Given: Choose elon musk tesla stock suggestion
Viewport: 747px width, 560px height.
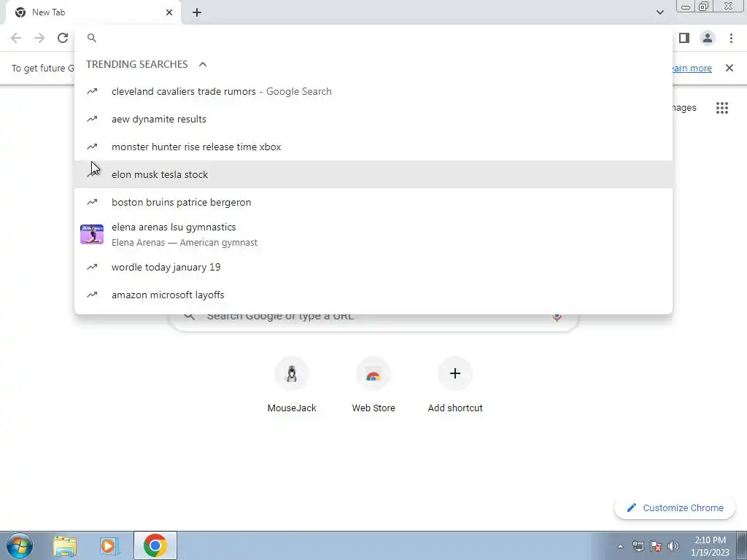Looking at the screenshot, I should click(x=373, y=174).
